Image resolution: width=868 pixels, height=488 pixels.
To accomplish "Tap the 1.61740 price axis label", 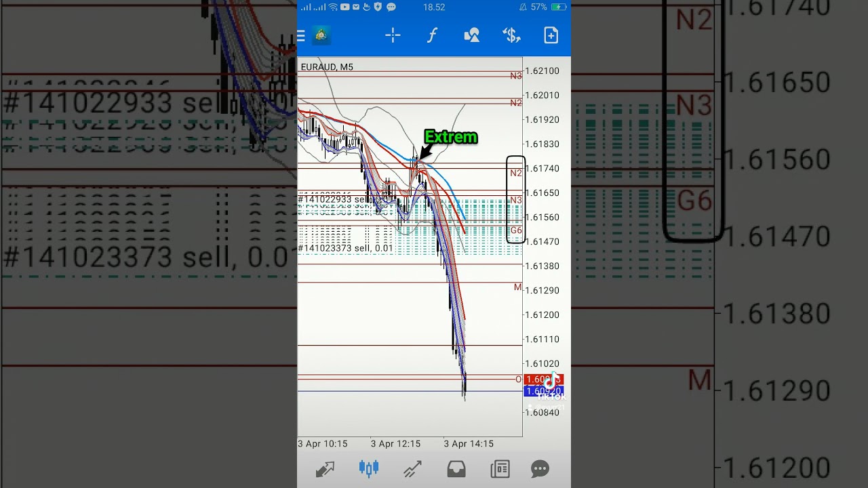I will click(x=542, y=168).
